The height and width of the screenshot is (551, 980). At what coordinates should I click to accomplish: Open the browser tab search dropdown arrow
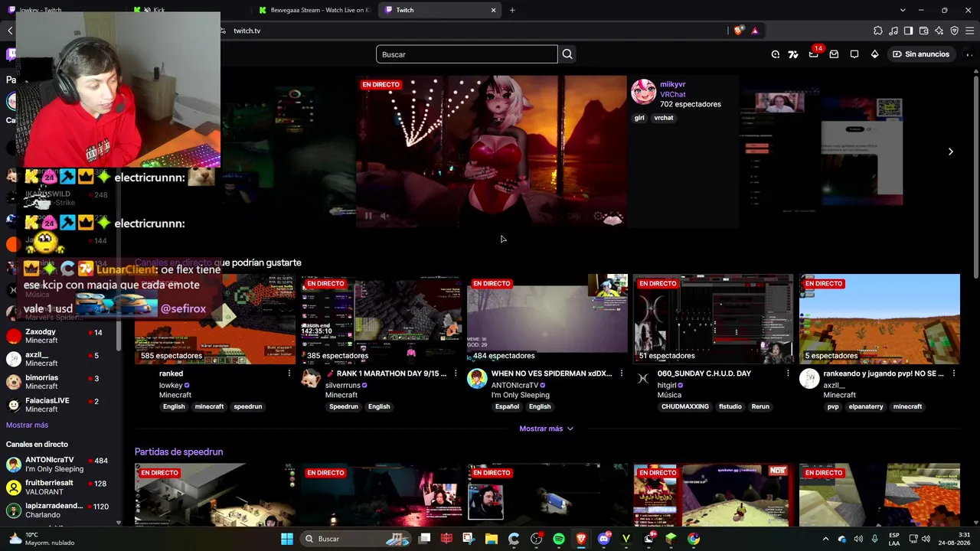pyautogui.click(x=903, y=10)
